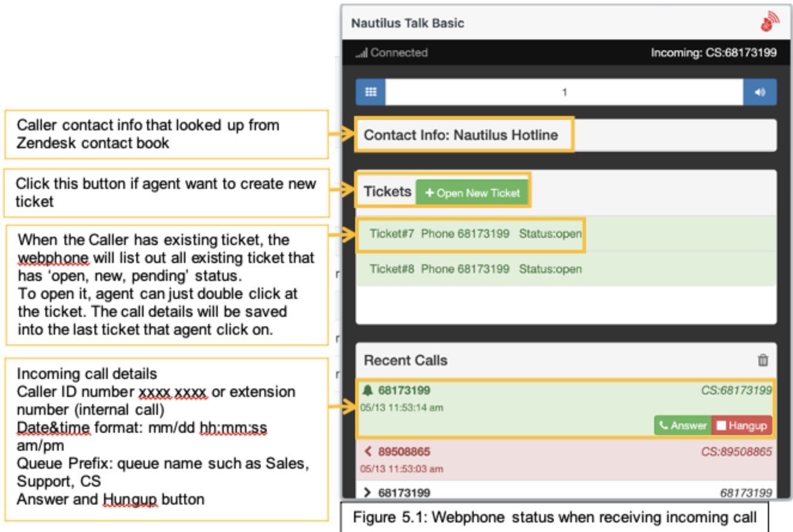This screenshot has width=793, height=532.
Task: Create ticket with Open New Ticket
Action: click(472, 193)
